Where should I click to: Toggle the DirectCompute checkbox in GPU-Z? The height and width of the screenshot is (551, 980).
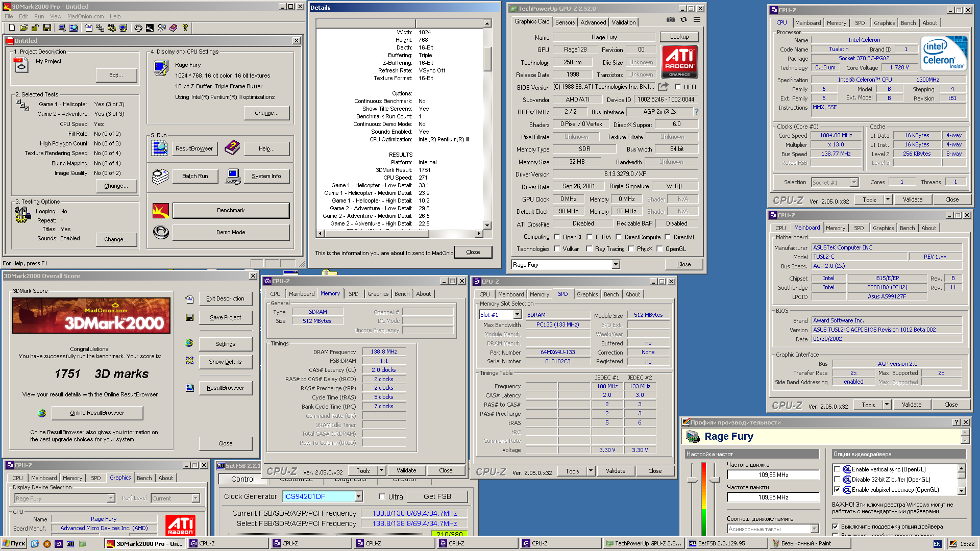pyautogui.click(x=619, y=237)
